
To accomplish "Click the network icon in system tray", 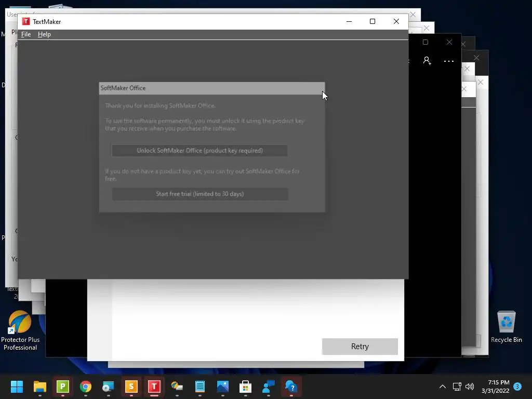I will pyautogui.click(x=457, y=387).
